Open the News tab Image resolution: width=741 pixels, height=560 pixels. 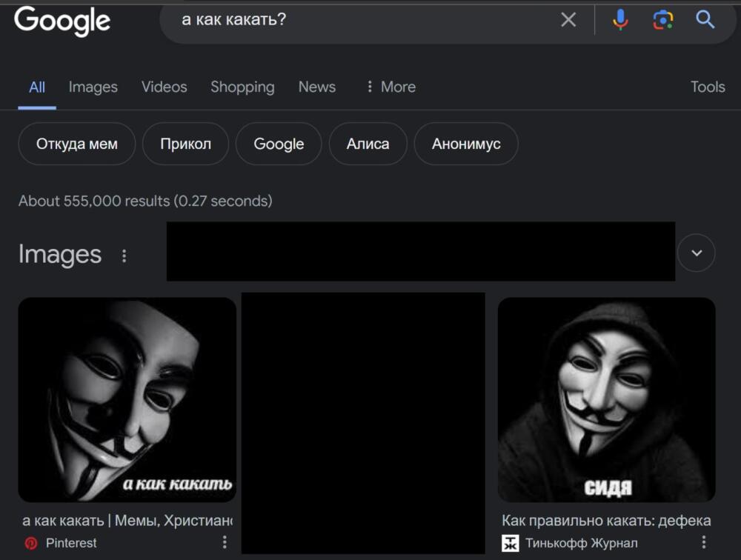click(x=317, y=87)
